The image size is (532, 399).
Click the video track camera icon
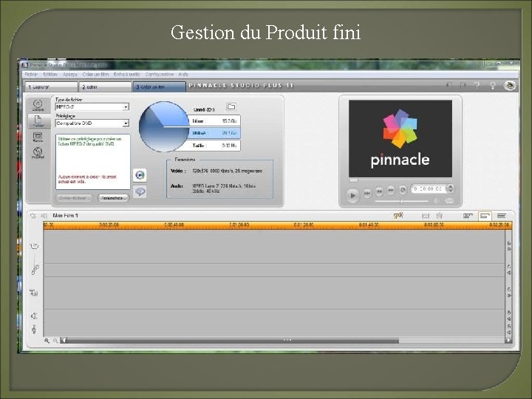pyautogui.click(x=34, y=246)
